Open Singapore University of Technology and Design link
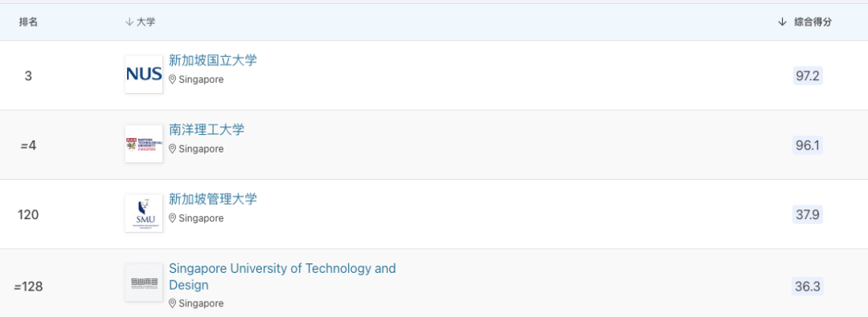This screenshot has height=317, width=868. (282, 277)
